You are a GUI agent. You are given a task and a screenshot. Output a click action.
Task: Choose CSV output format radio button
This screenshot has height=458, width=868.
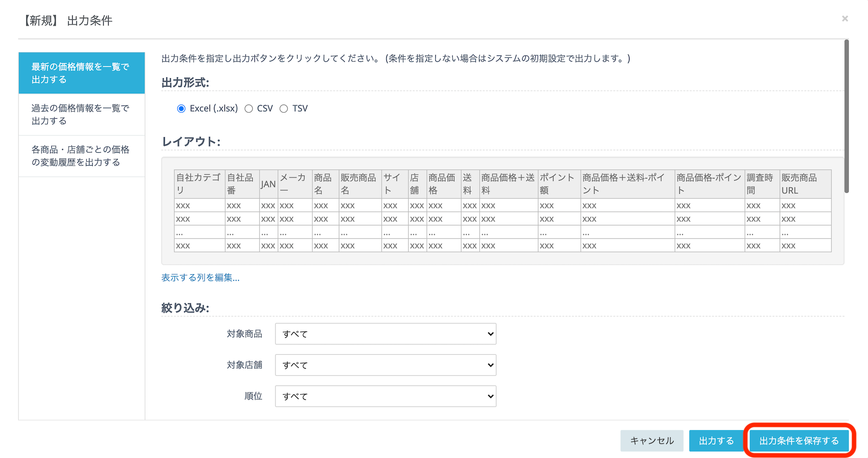click(249, 109)
